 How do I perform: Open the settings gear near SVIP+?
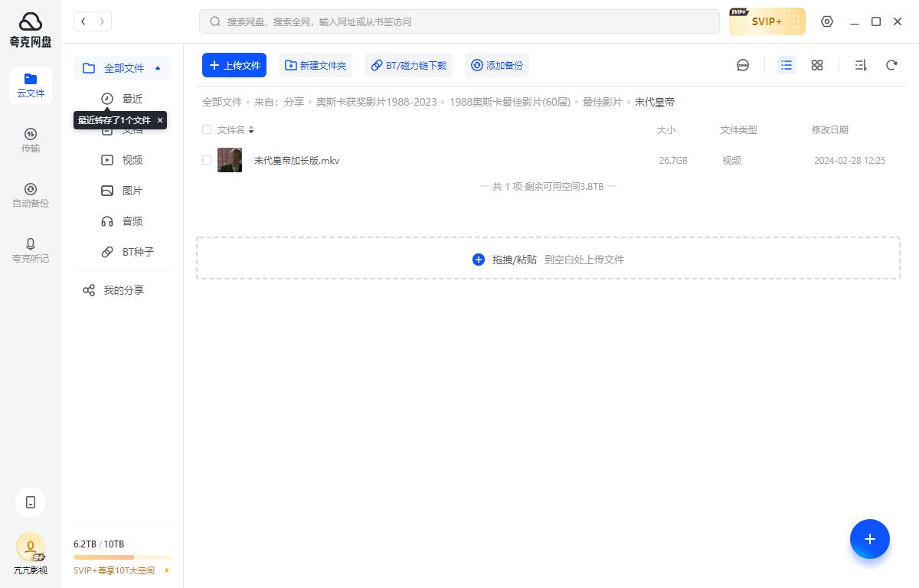[827, 21]
